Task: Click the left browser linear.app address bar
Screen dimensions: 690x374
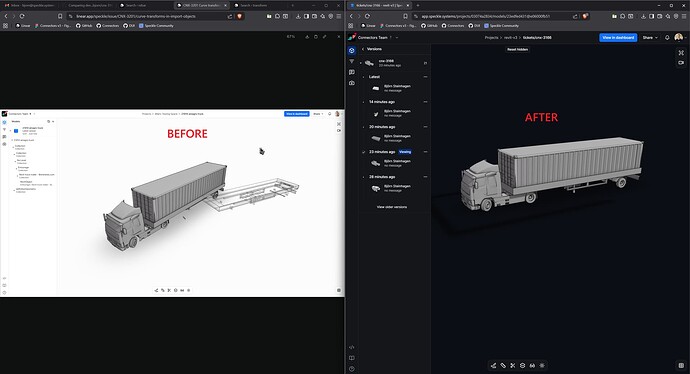Action: tap(136, 16)
